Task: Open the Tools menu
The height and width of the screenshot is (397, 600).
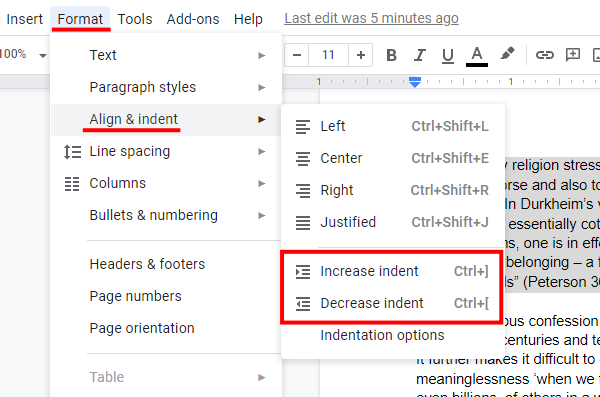Action: tap(135, 19)
